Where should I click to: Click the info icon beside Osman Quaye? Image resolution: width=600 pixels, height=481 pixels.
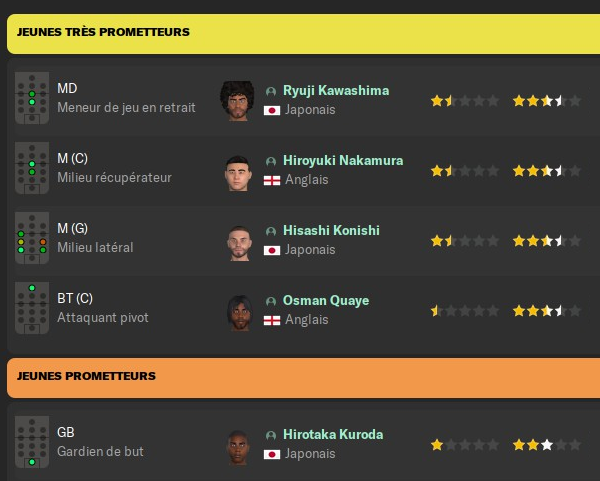click(271, 301)
